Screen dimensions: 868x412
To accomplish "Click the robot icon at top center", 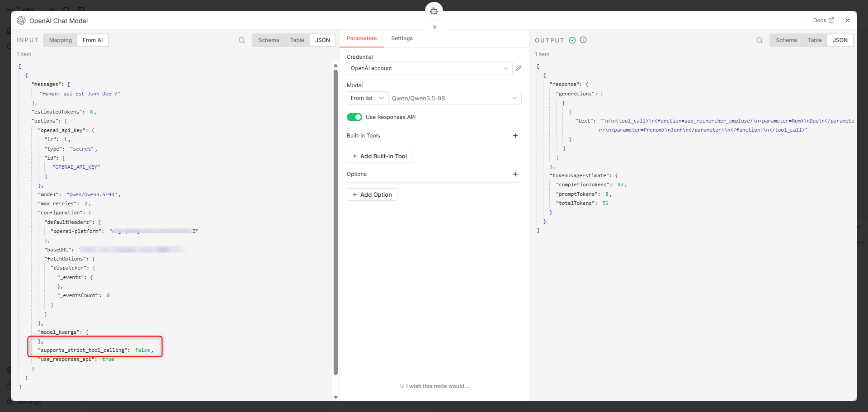I will 434,11.
